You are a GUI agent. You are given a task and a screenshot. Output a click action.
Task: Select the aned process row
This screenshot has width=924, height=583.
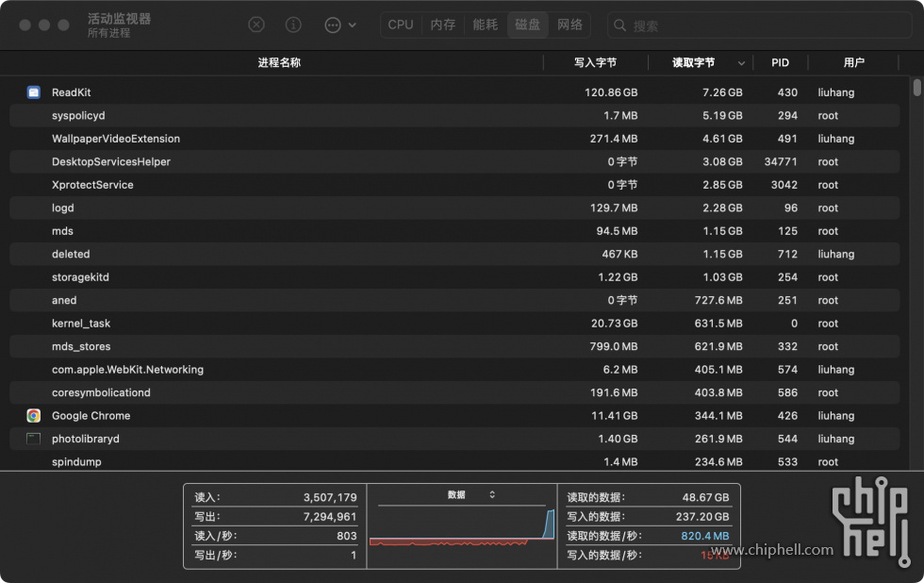pyautogui.click(x=454, y=300)
